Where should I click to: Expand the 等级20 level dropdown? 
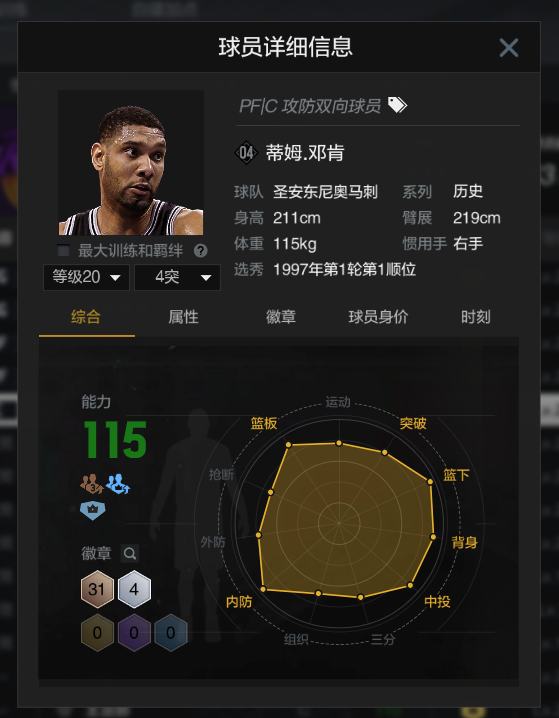87,277
